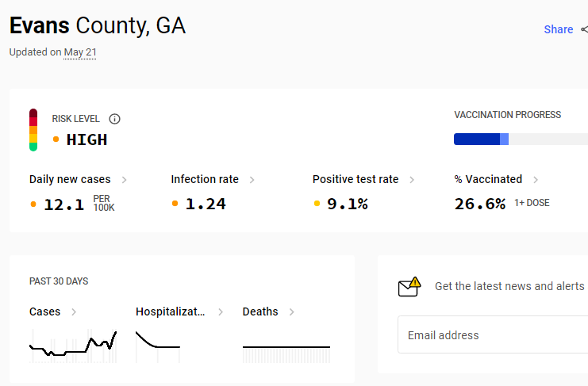
Task: Expand % Vaccinated chevron
Action: (x=536, y=180)
